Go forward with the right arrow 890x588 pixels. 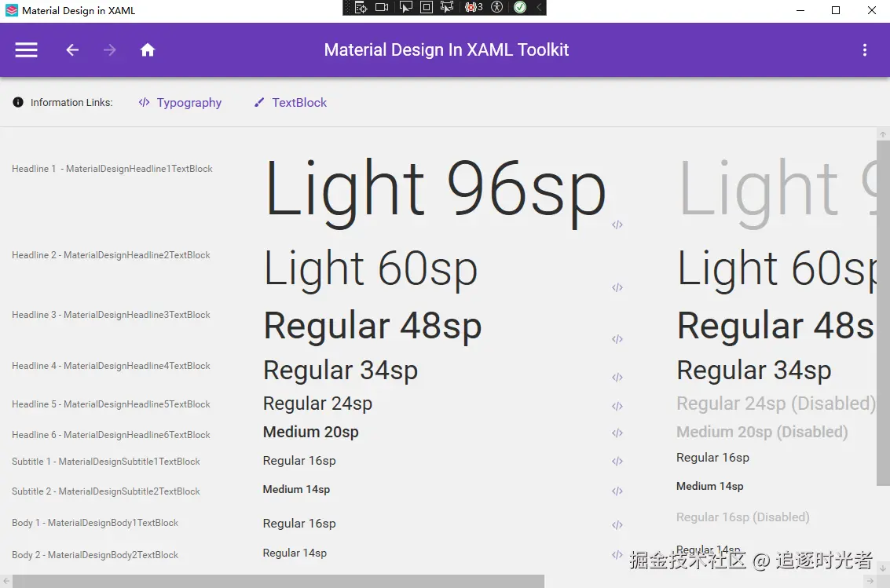click(x=109, y=50)
